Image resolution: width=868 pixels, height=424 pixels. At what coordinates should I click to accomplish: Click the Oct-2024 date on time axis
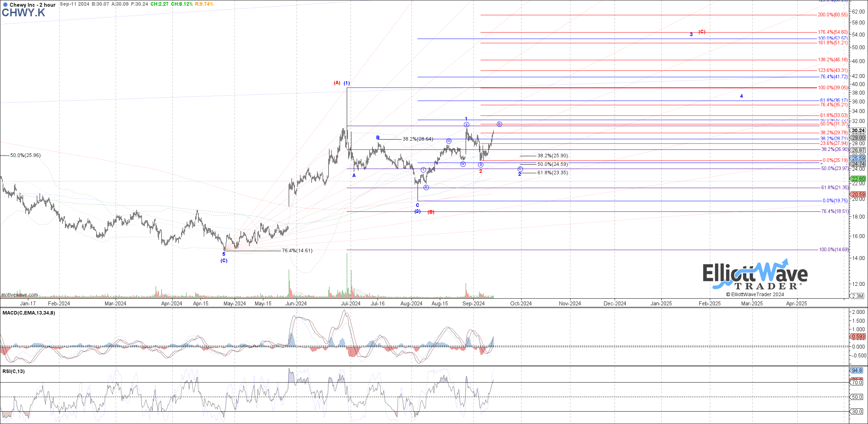(x=521, y=304)
